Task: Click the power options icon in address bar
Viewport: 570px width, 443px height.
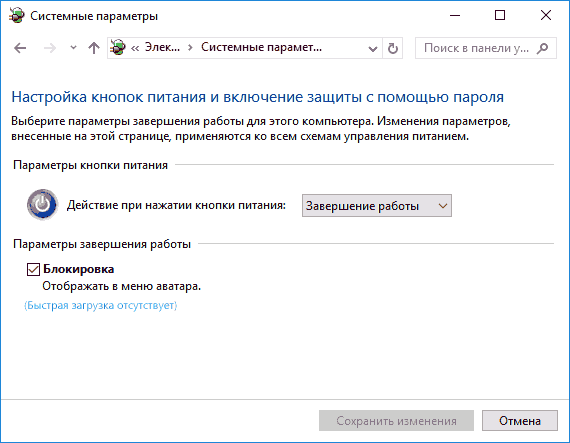Action: (x=118, y=48)
